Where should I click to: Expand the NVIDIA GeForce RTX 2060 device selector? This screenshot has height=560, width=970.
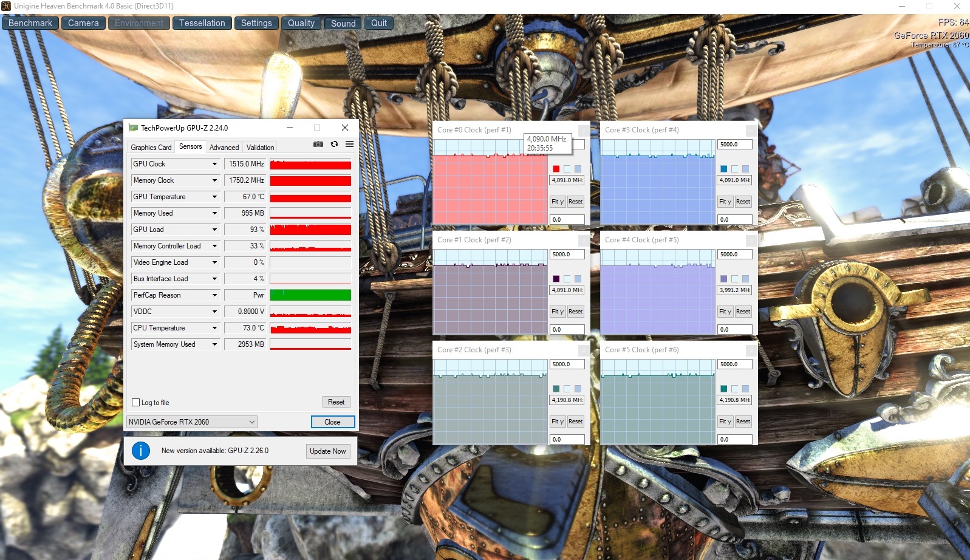point(192,422)
